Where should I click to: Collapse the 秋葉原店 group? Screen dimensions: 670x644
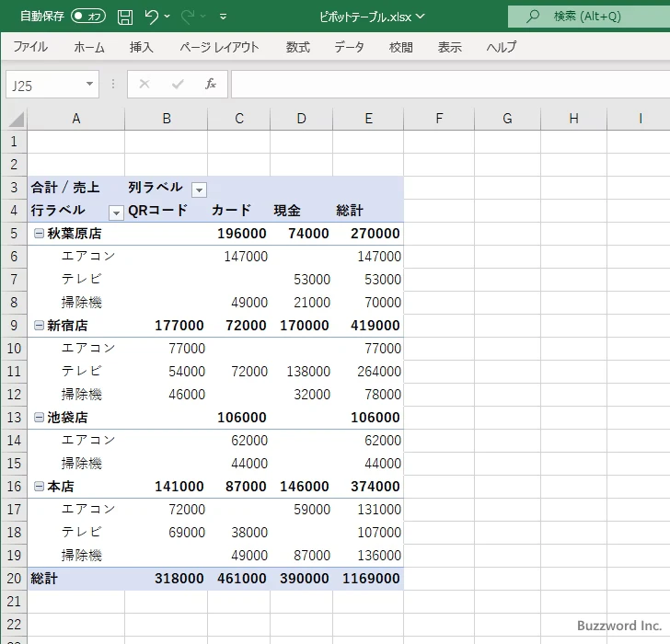39,233
